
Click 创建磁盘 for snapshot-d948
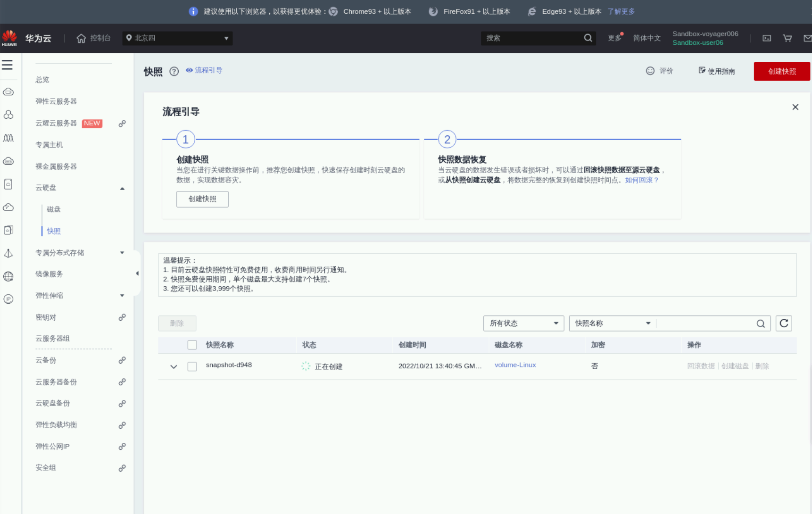click(x=735, y=366)
